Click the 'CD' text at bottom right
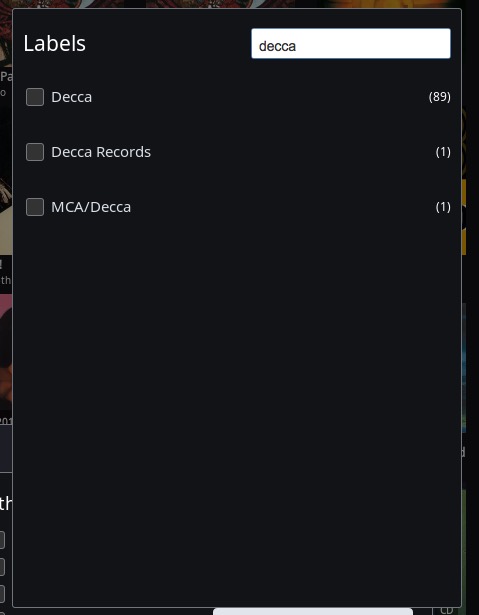 [x=446, y=611]
